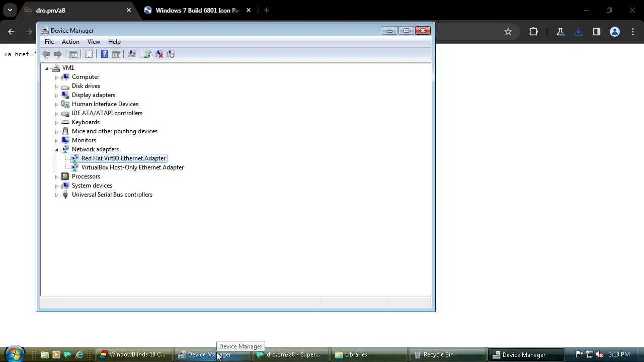Image resolution: width=644 pixels, height=362 pixels.
Task: Click the 3:18 PM taskbar clock
Action: 619,354
